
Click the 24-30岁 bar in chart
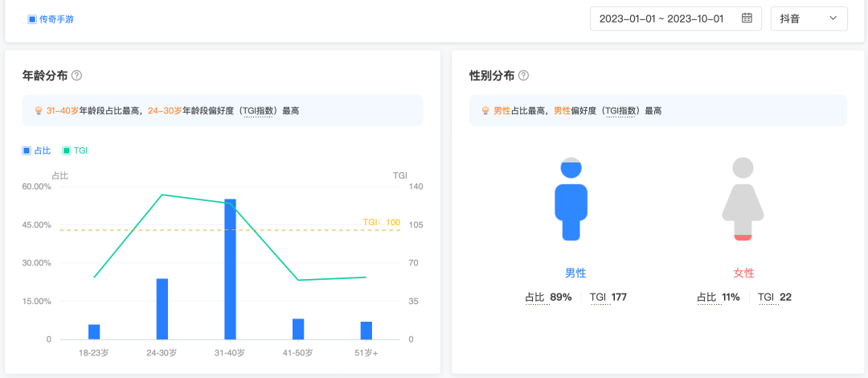pos(162,309)
